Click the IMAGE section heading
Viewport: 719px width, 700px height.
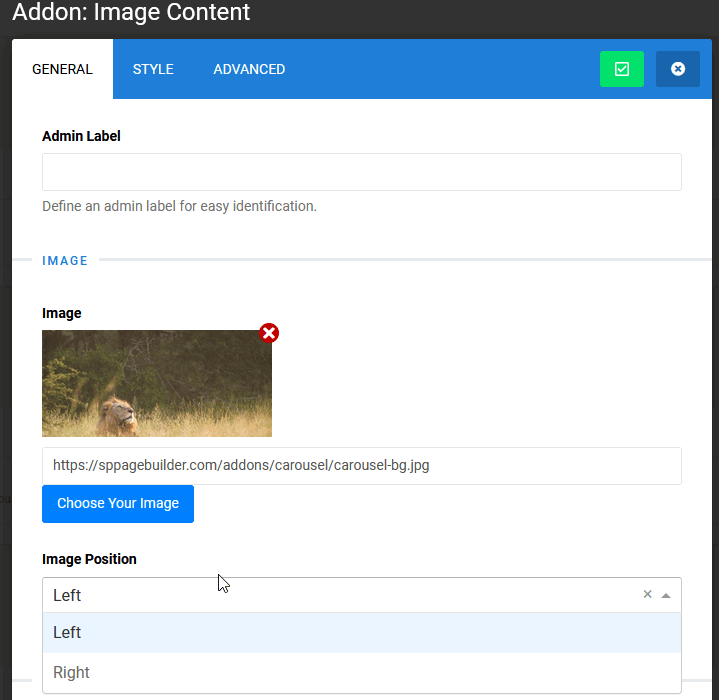pyautogui.click(x=65, y=260)
